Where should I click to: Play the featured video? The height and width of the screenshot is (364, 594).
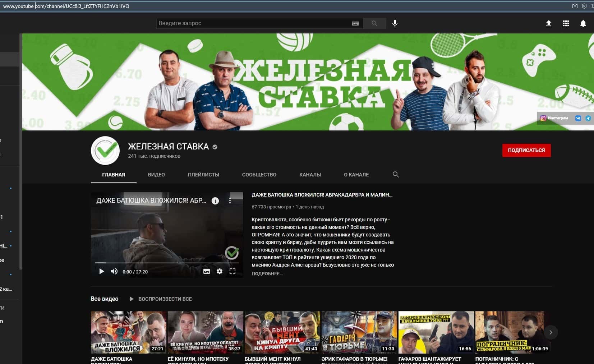tap(101, 271)
